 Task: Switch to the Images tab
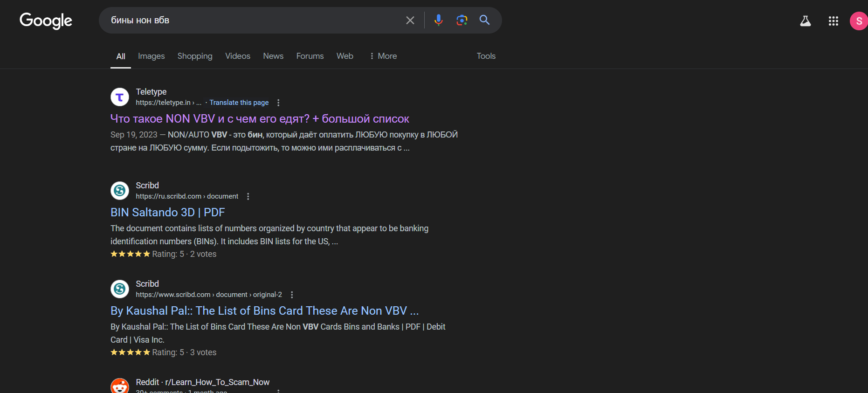click(151, 56)
